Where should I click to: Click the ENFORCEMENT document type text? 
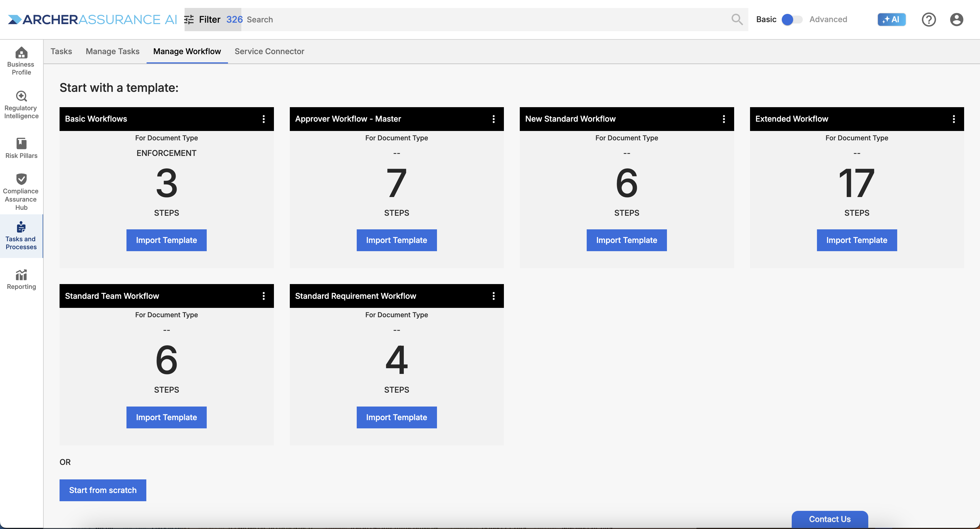click(166, 153)
